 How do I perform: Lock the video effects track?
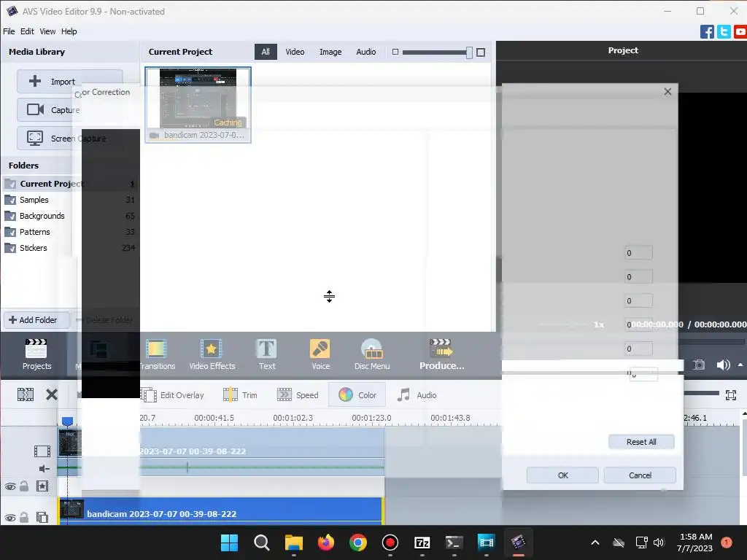click(x=24, y=486)
